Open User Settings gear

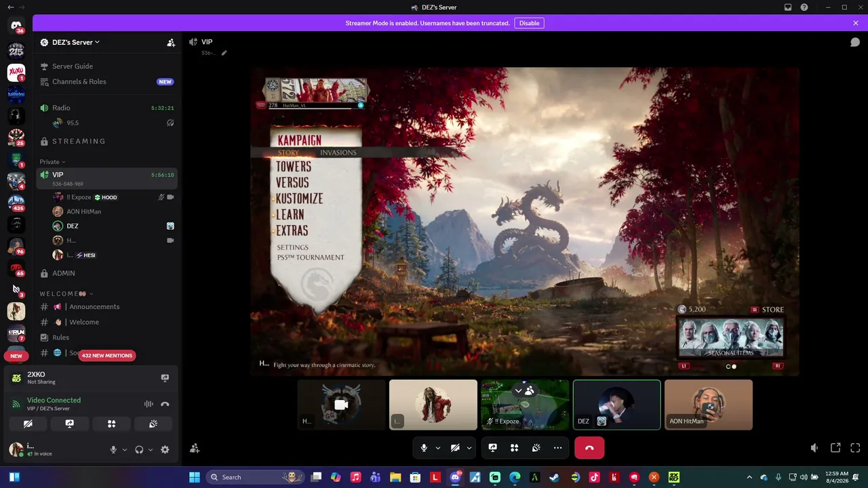[165, 449]
